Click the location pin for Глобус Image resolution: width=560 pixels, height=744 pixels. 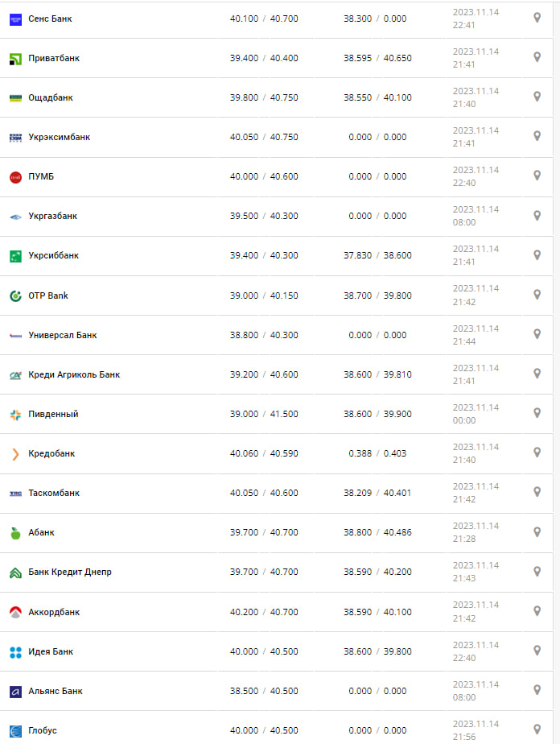(537, 730)
